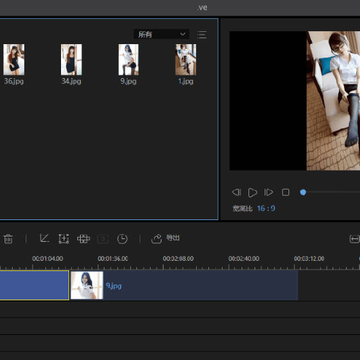Click the zoom-frame tool icon
Screen dimensions: 360x360
64,239
